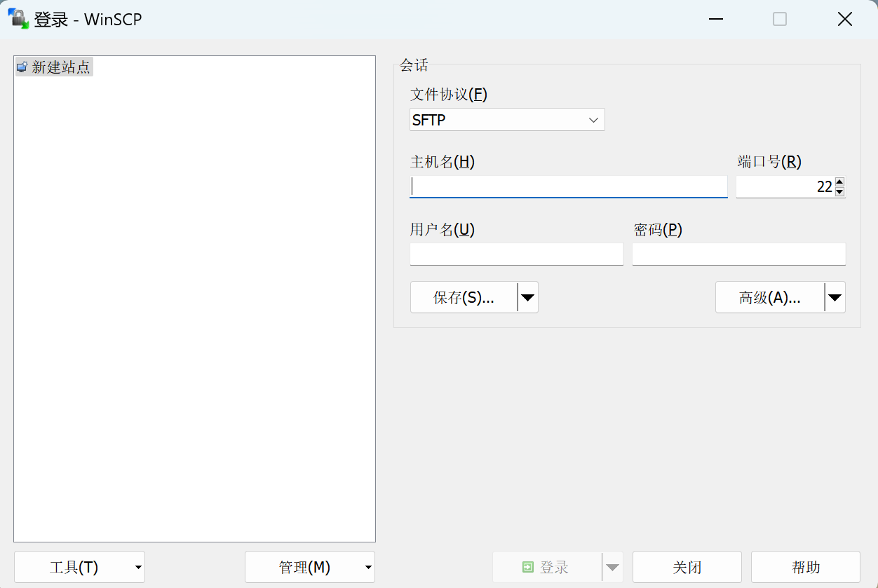The image size is (878, 588).
Task: Focus the 密码 password field
Action: click(739, 254)
